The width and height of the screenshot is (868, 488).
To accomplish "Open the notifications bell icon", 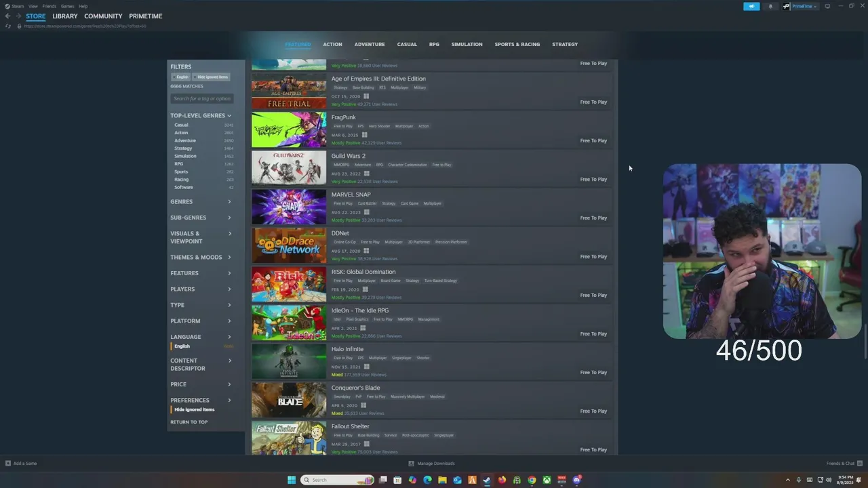I will 770,6.
